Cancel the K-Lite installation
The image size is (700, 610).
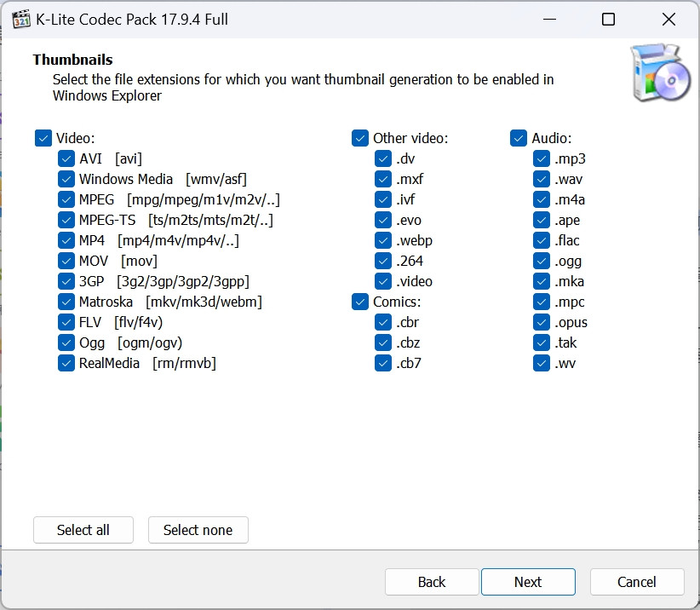click(x=636, y=582)
